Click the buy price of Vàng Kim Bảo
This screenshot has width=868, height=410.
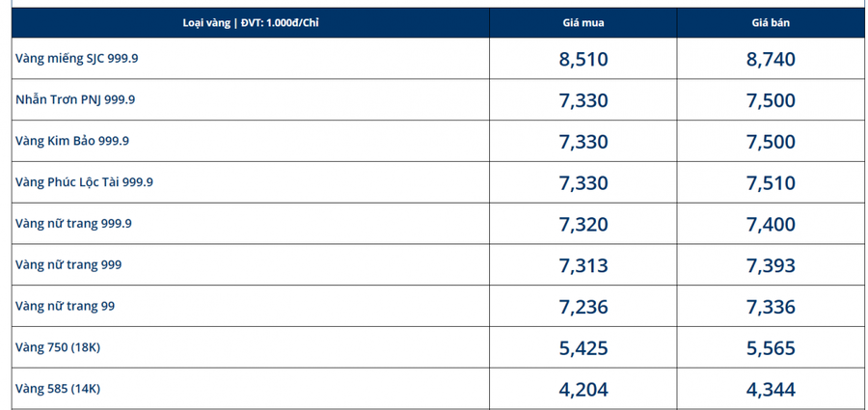click(583, 142)
